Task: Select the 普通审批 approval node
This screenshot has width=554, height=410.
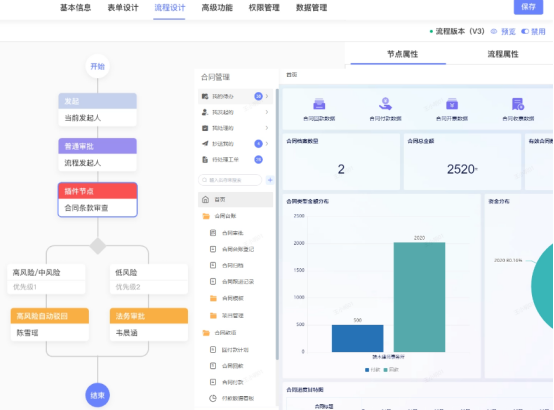Action: click(98, 154)
